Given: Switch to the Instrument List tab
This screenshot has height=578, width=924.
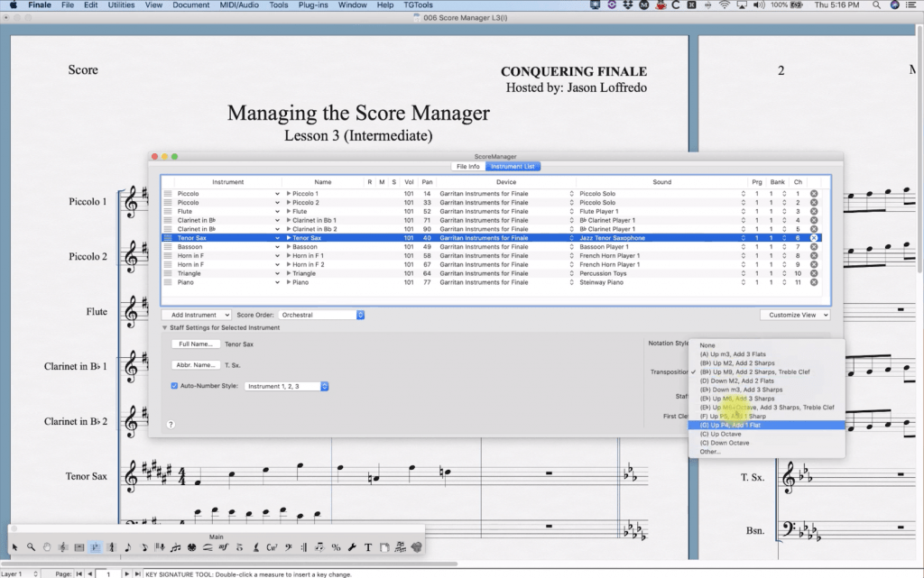Looking at the screenshot, I should click(513, 167).
